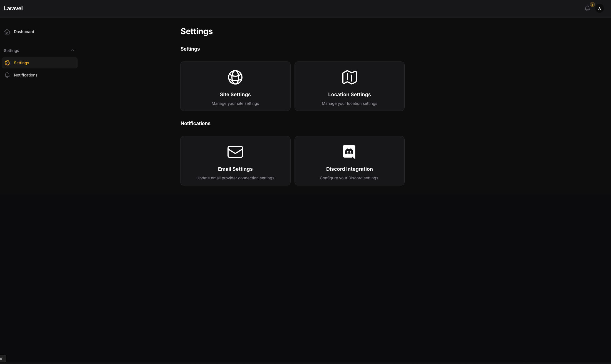Click the sidebar Notifications bell icon

click(7, 75)
